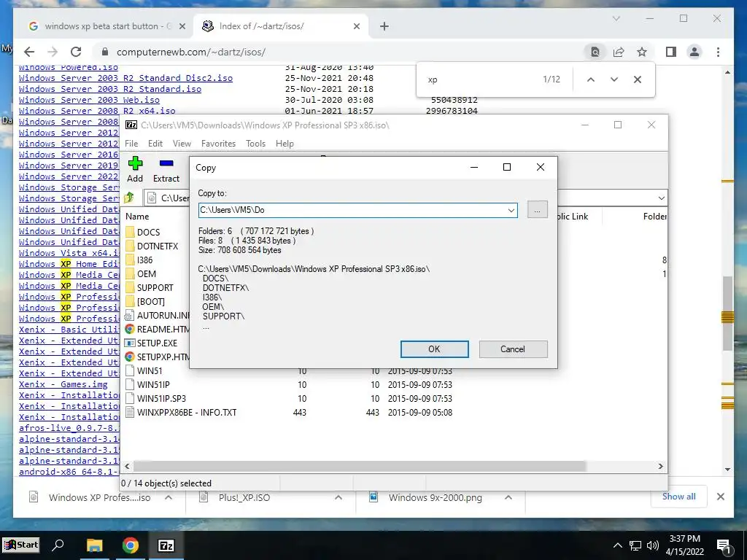Toggle the Chrome side panel

[x=671, y=52]
